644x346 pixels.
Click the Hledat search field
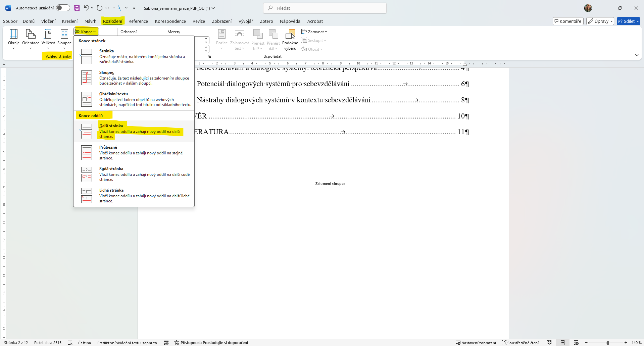(325, 8)
